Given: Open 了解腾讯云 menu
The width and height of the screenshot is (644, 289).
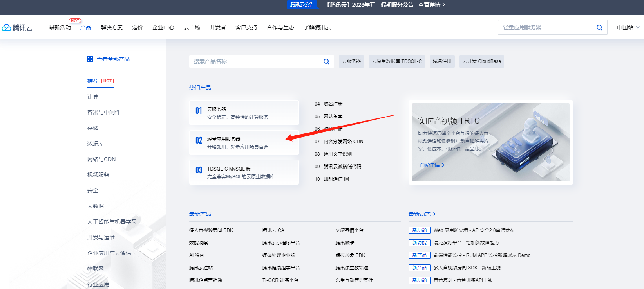Looking at the screenshot, I should point(317,27).
